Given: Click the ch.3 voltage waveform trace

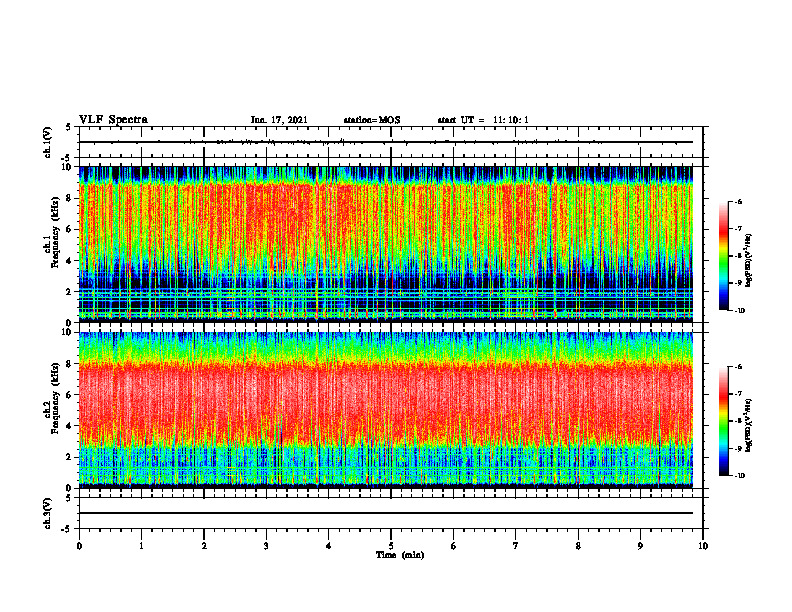Looking at the screenshot, I should pyautogui.click(x=385, y=513).
